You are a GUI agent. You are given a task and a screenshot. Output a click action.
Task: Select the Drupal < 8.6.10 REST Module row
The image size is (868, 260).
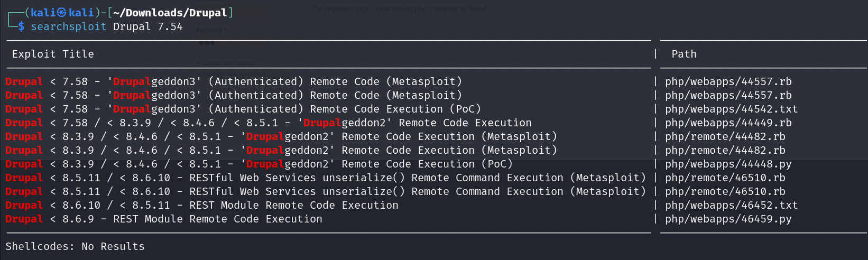tap(202, 205)
